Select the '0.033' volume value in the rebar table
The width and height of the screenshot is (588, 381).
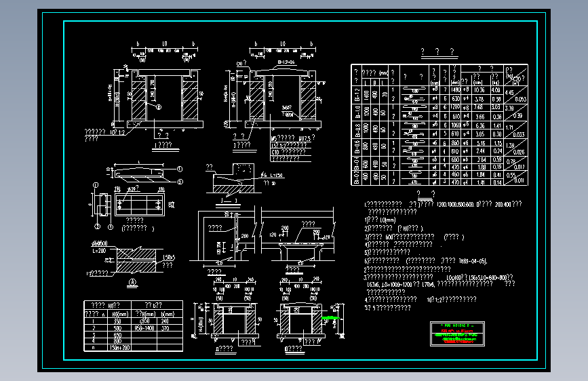(520, 135)
